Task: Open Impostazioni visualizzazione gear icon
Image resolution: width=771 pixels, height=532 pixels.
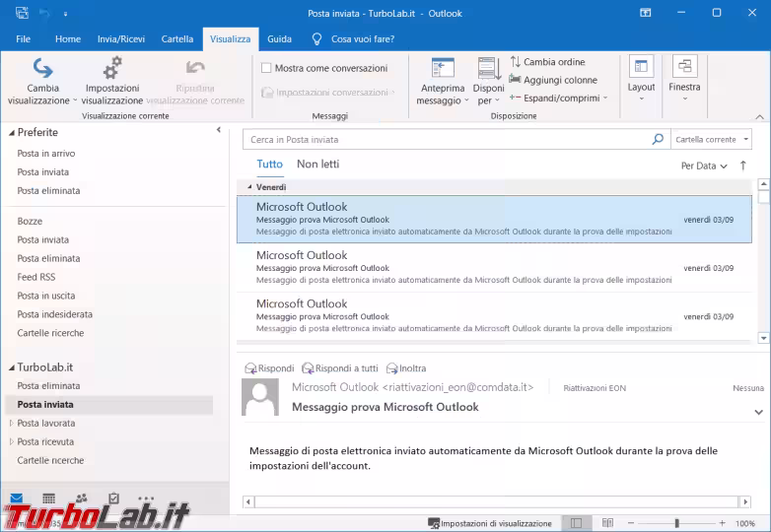Action: (112, 68)
